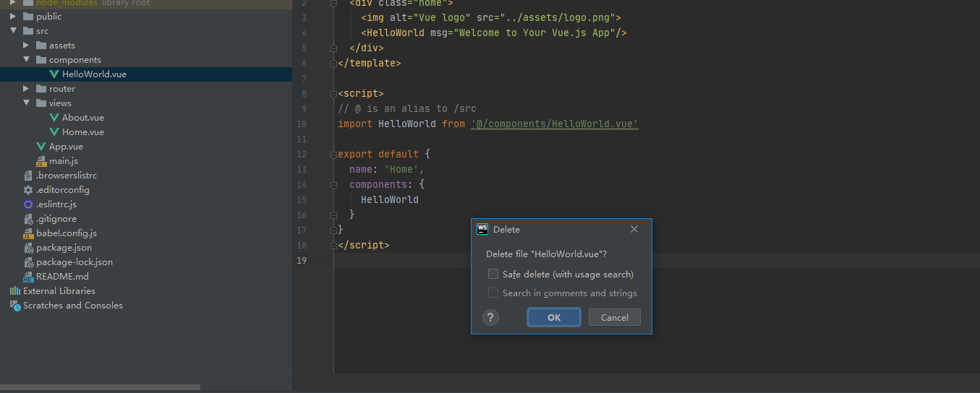Image resolution: width=980 pixels, height=393 pixels.
Task: Open help with the question mark button
Action: 490,317
